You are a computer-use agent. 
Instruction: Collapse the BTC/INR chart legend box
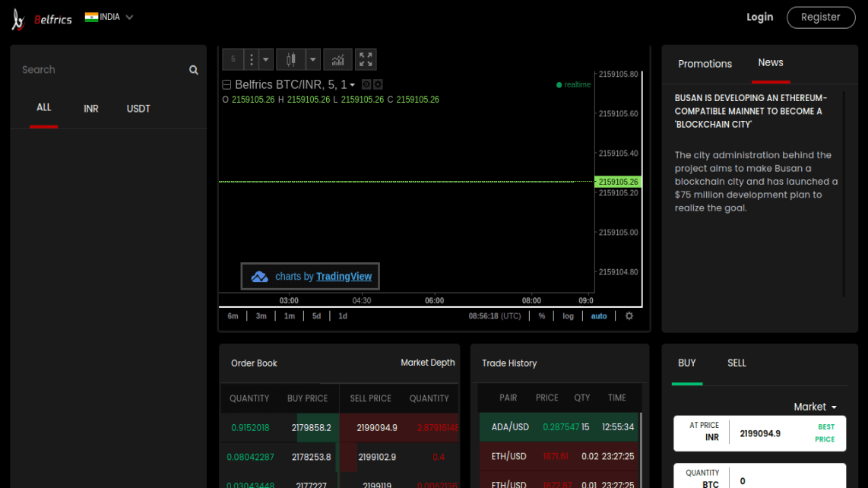[227, 84]
